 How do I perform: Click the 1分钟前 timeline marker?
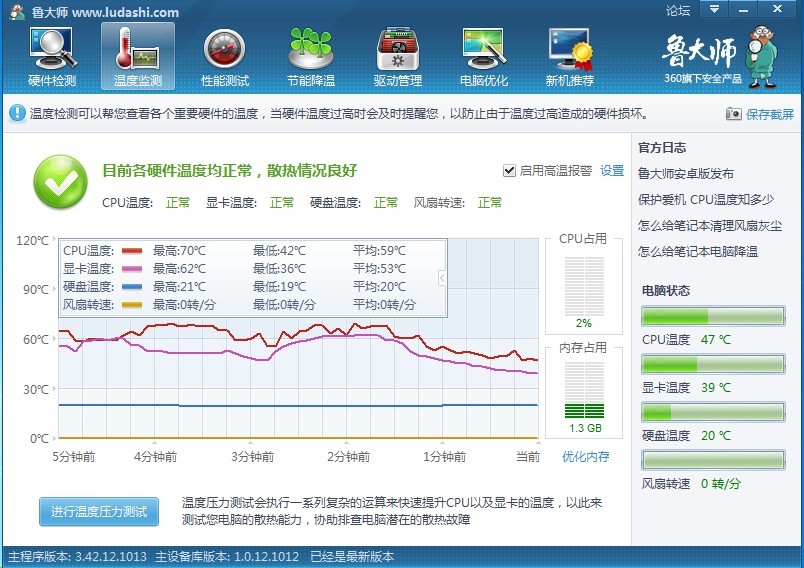pos(445,456)
